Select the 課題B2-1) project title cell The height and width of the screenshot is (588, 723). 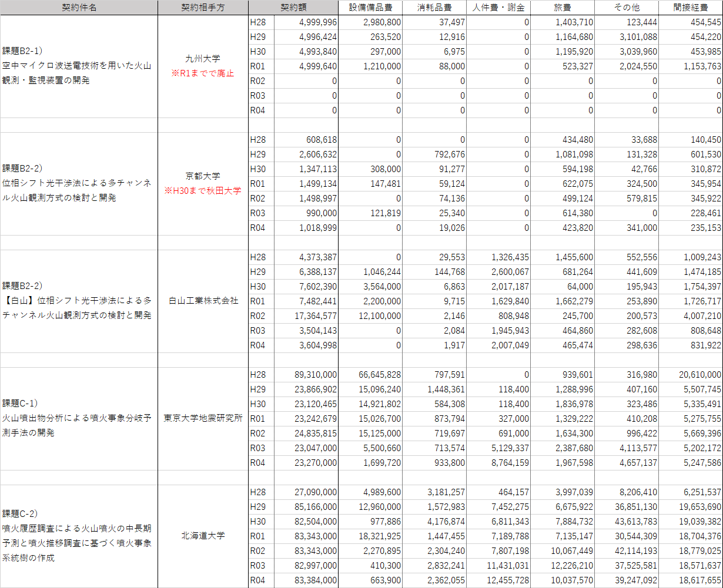(79, 66)
